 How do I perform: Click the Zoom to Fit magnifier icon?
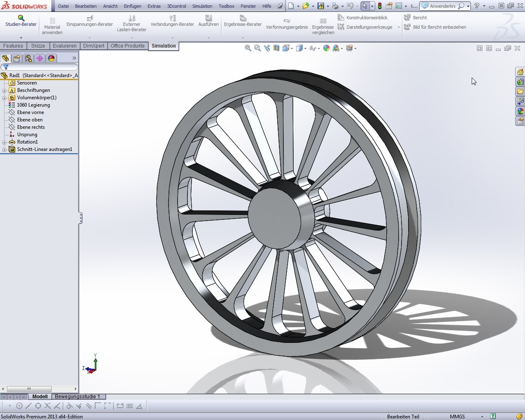(248, 48)
